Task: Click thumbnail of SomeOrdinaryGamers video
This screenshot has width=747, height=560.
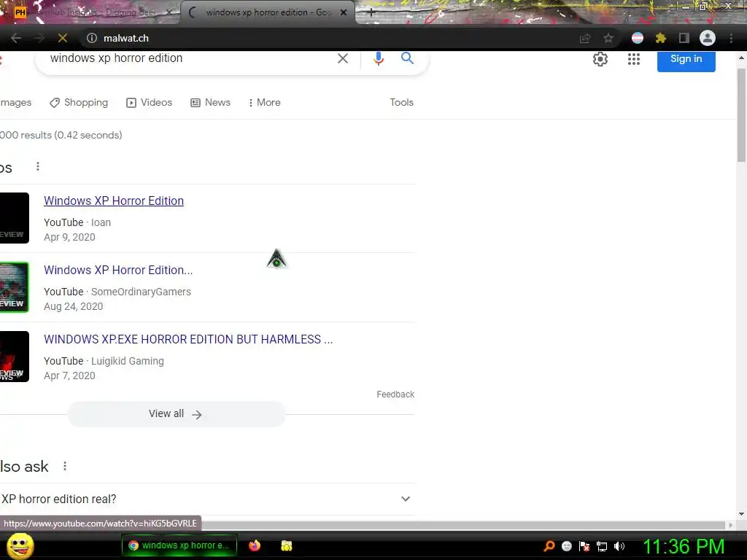Action: pos(15,287)
